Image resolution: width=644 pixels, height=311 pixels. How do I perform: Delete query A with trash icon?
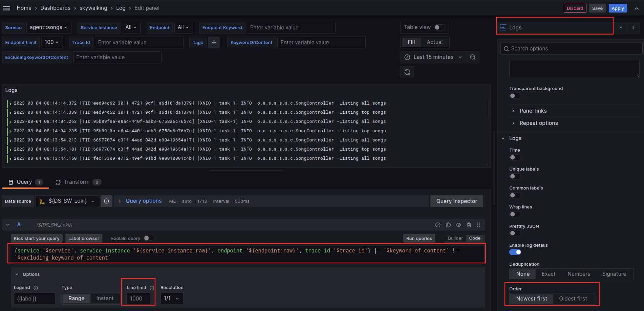tap(469, 225)
